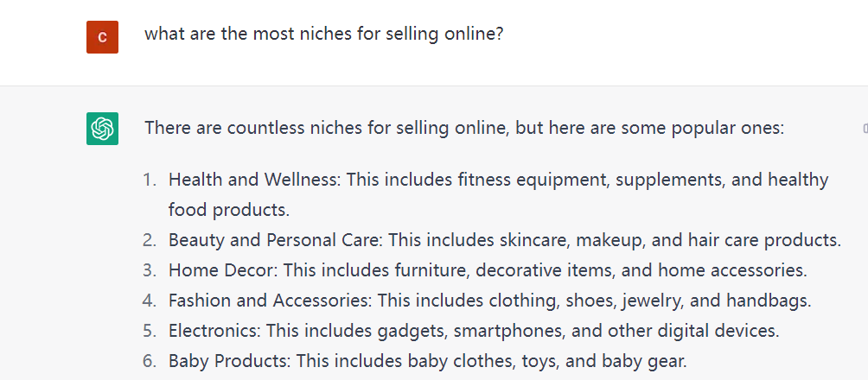Click the red user avatar labeled C
The width and height of the screenshot is (868, 380).
click(102, 37)
